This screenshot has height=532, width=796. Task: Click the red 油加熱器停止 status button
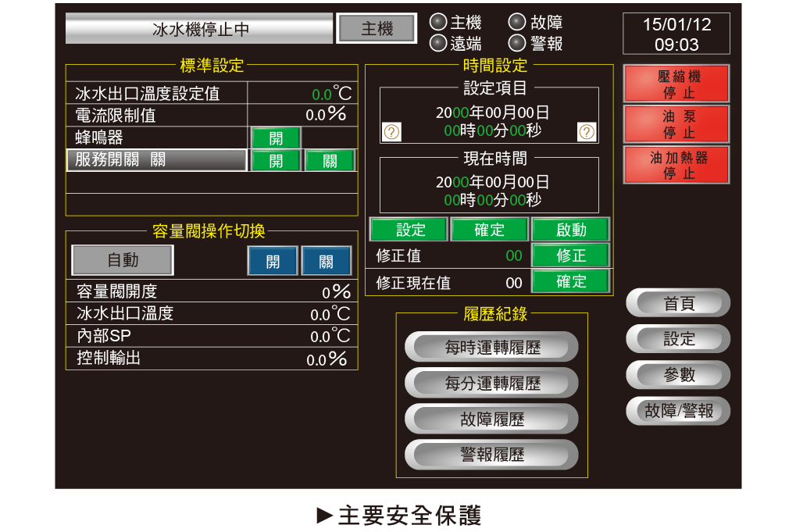coord(676,165)
